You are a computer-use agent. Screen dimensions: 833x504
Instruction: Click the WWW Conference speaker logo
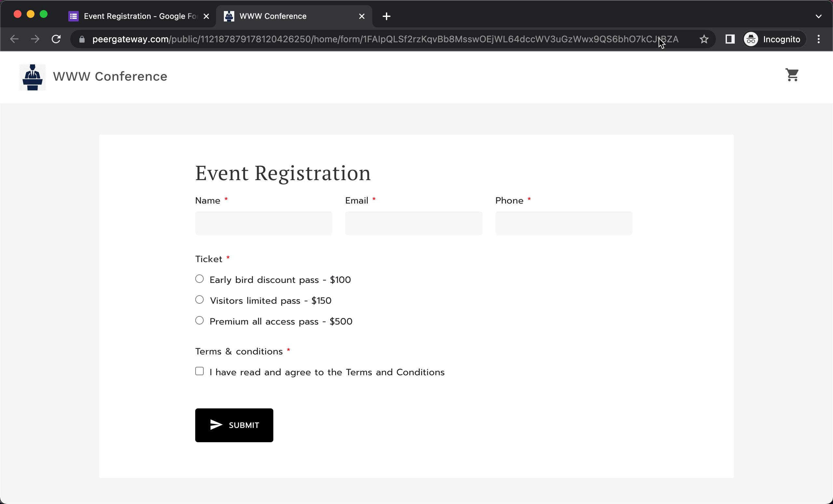pyautogui.click(x=32, y=77)
